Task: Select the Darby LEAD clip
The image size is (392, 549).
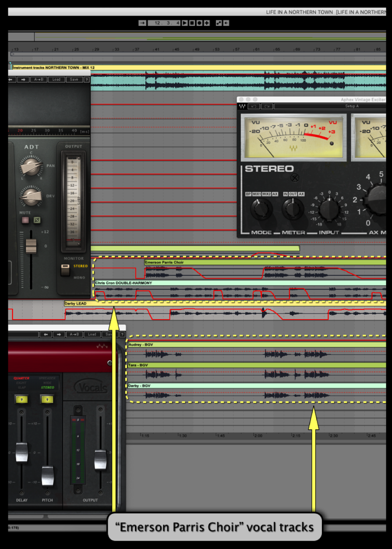Action: (225, 303)
